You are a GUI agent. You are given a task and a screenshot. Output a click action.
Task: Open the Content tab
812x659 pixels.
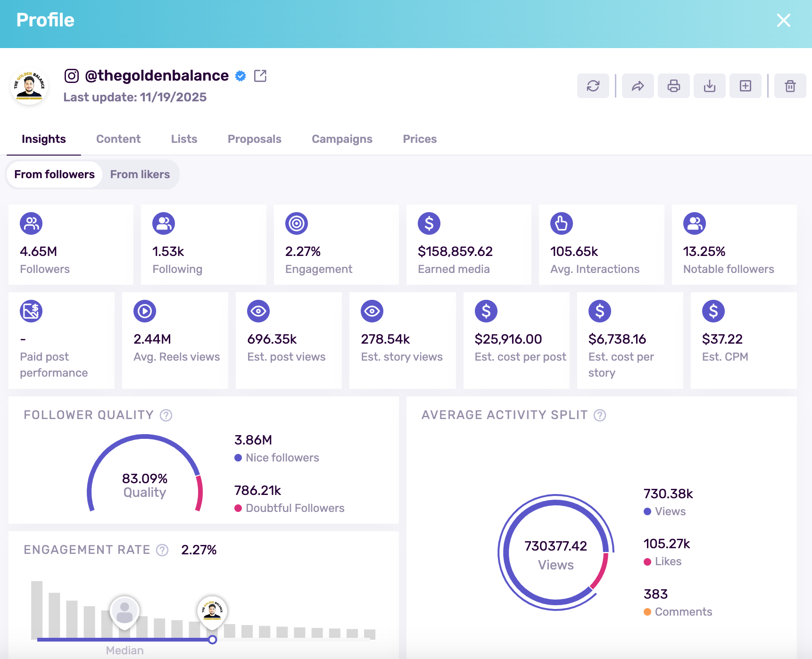(x=118, y=139)
